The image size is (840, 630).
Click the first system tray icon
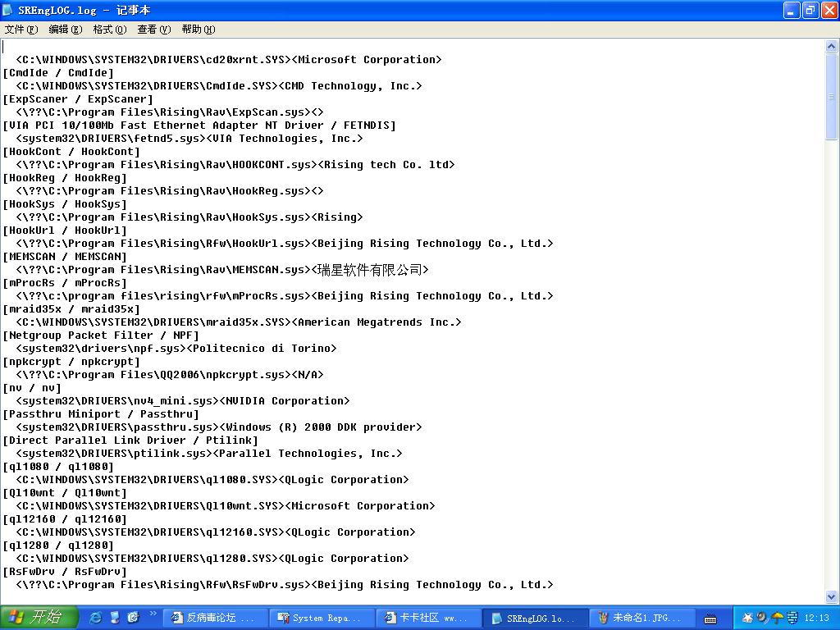(747, 619)
